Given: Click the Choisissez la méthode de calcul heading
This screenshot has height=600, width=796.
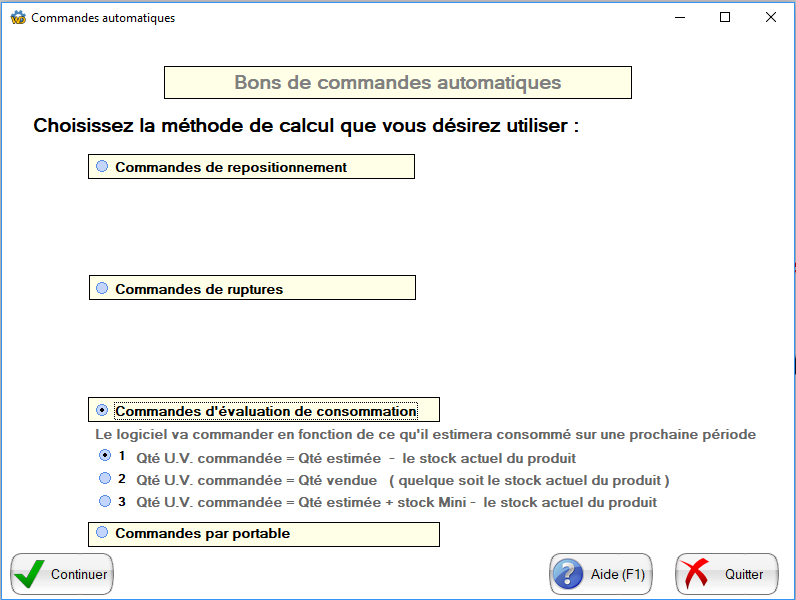Looking at the screenshot, I should pyautogui.click(x=306, y=126).
